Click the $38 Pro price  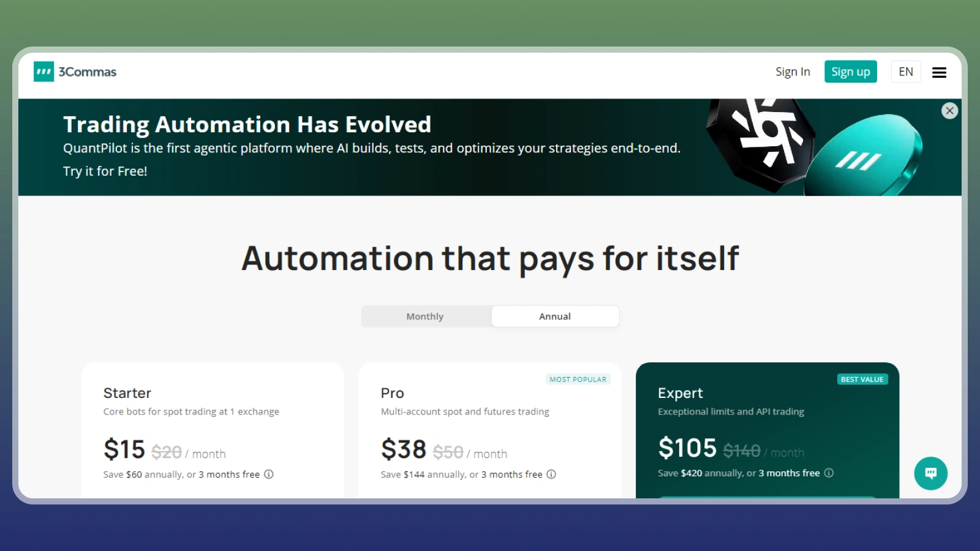point(404,449)
